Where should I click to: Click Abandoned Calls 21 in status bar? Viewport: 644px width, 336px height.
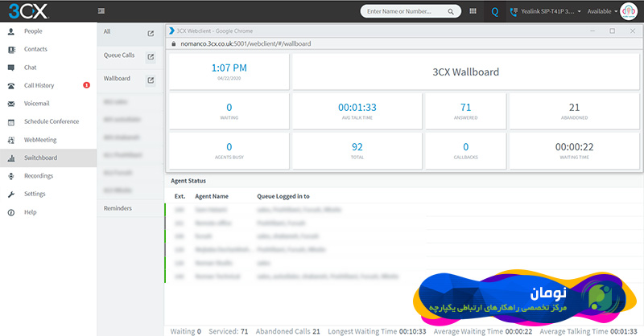click(x=287, y=331)
